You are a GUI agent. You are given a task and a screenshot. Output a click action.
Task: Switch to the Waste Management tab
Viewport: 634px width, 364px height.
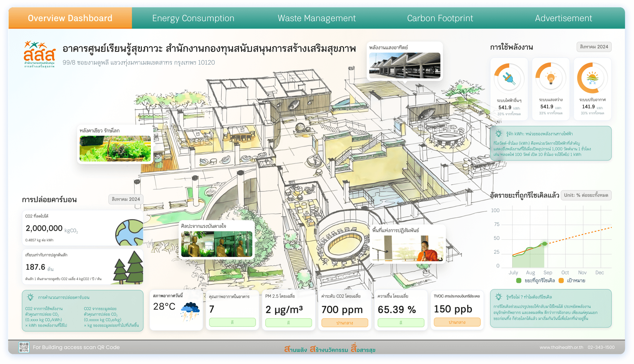tap(317, 18)
